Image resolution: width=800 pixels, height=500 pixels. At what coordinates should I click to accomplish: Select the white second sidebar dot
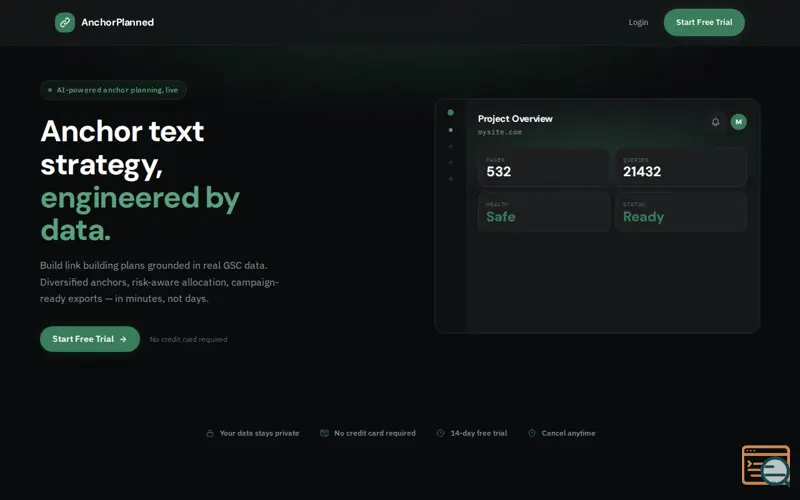point(451,130)
